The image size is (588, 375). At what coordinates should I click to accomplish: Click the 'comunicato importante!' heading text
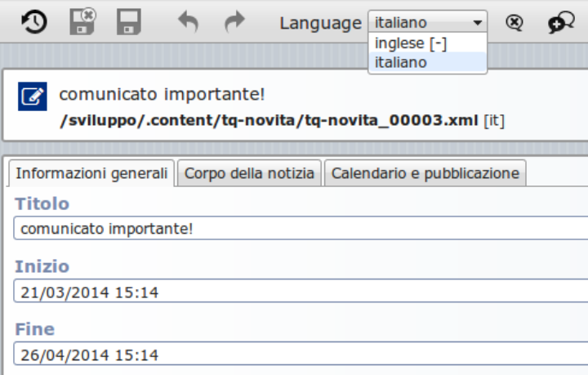[162, 94]
